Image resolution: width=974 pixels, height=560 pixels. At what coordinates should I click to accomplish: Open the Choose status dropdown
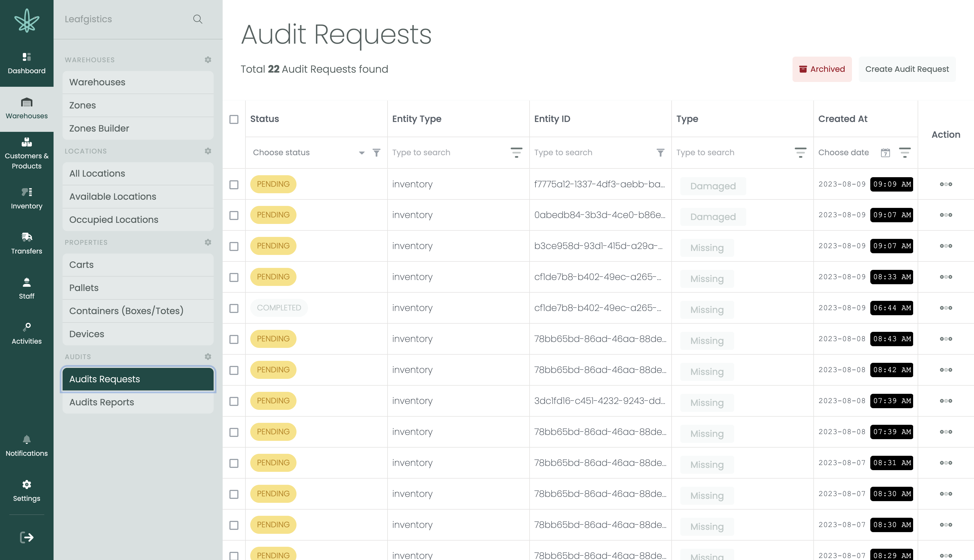309,153
